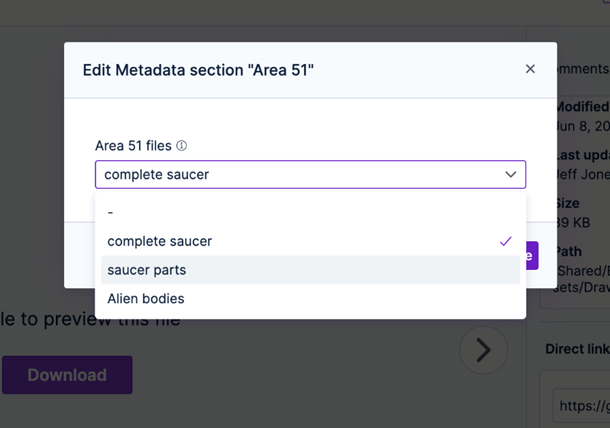The height and width of the screenshot is (428, 610).
Task: Open the Comments tab in sidebar
Action: [582, 69]
